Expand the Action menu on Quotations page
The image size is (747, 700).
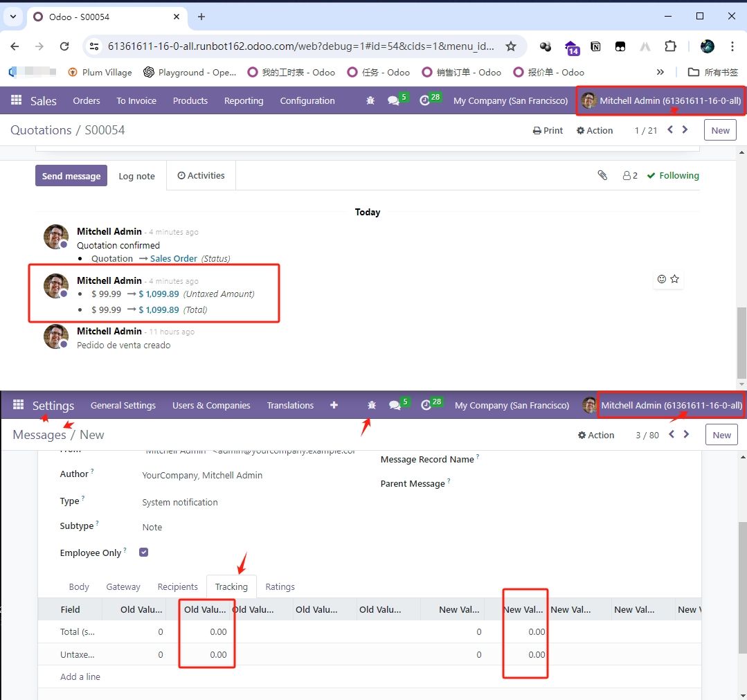point(595,130)
